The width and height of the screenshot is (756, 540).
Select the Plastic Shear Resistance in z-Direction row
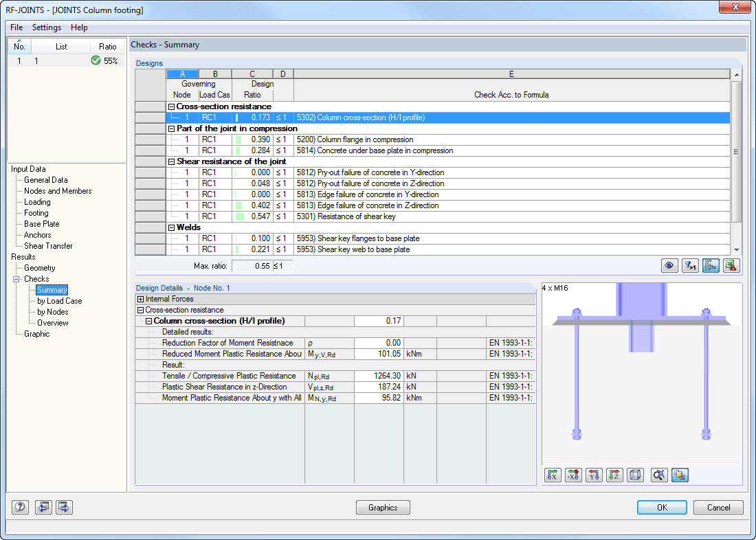pyautogui.click(x=335, y=387)
